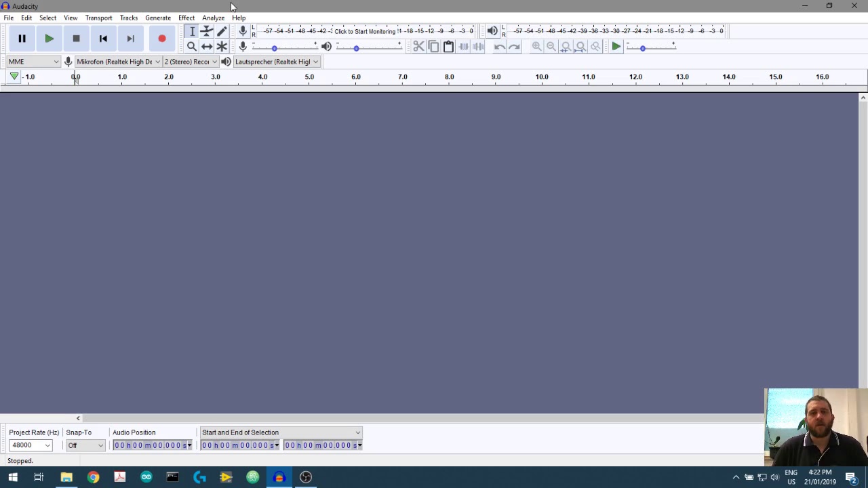This screenshot has height=488, width=868.
Task: Open the Transport menu
Action: point(98,18)
